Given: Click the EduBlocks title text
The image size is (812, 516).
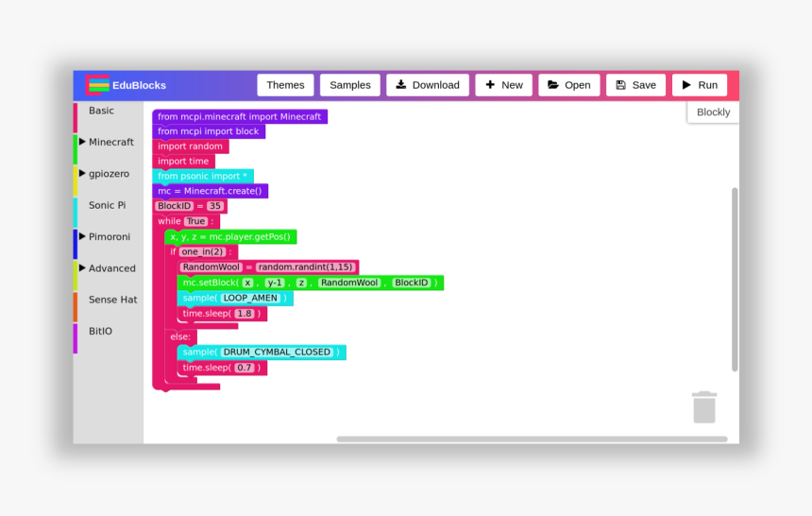Looking at the screenshot, I should (x=139, y=86).
